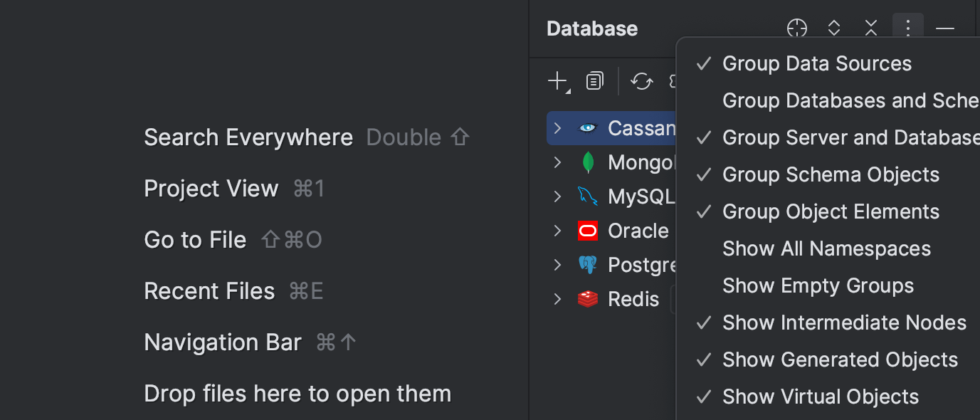Expand the MySQL data source chevron
Screen dimensions: 980x420
tap(557, 196)
